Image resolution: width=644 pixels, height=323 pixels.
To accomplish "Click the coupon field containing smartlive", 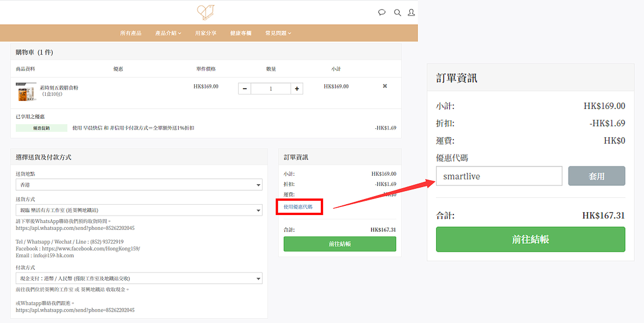I will pyautogui.click(x=499, y=176).
